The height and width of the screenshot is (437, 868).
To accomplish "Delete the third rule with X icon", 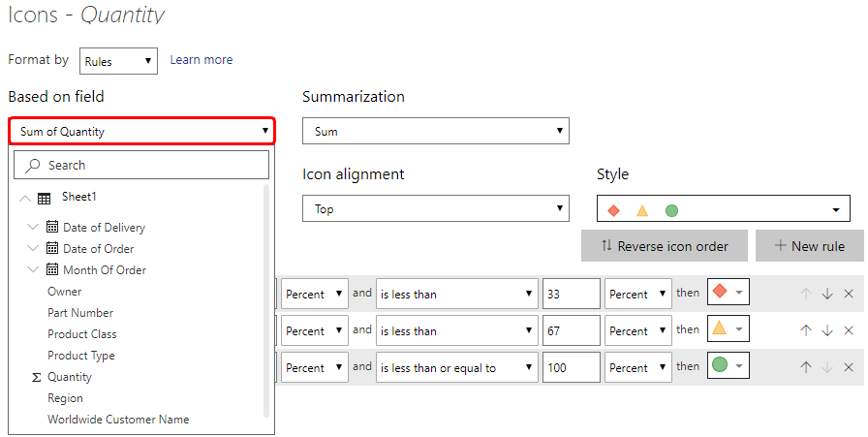I will [x=849, y=367].
